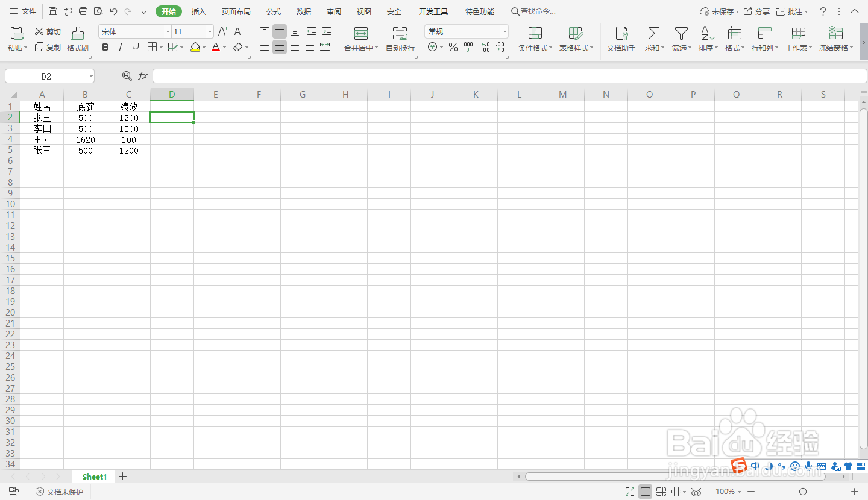Click the Filter (筛选) funnel icon
The image size is (868, 500).
coord(681,33)
